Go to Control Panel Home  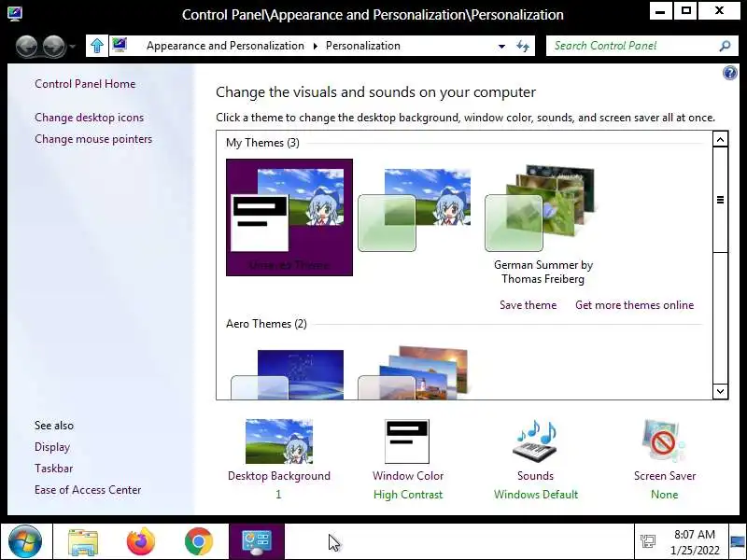tap(85, 84)
